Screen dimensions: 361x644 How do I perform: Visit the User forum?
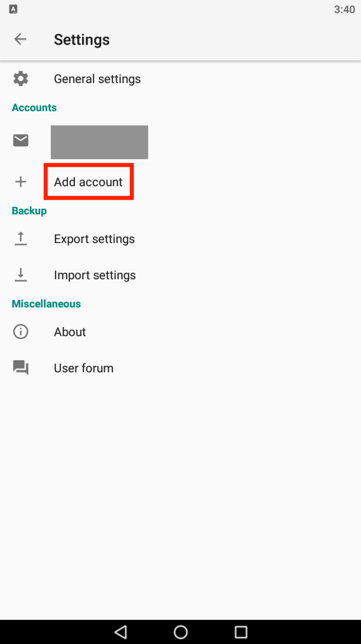click(83, 368)
